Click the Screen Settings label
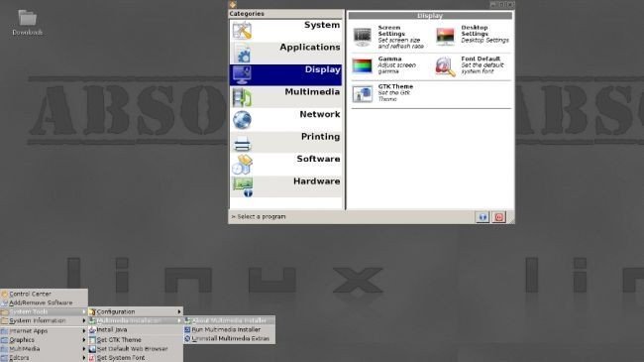The image size is (644, 362). [391, 31]
